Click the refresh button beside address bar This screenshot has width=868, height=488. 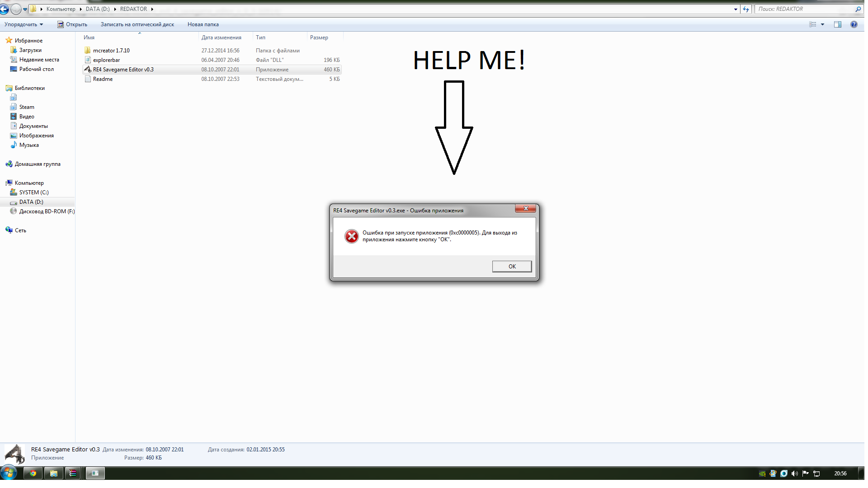coord(746,9)
